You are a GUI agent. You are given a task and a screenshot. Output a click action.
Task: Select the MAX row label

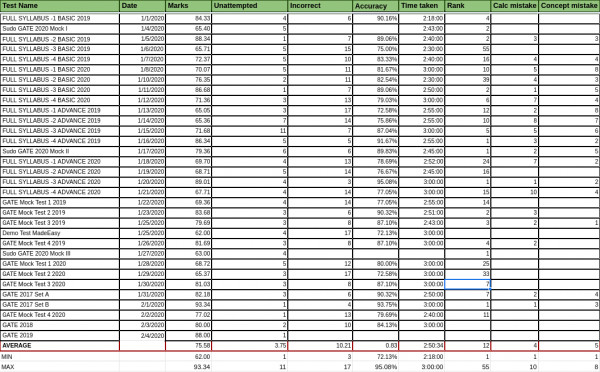(x=60, y=367)
